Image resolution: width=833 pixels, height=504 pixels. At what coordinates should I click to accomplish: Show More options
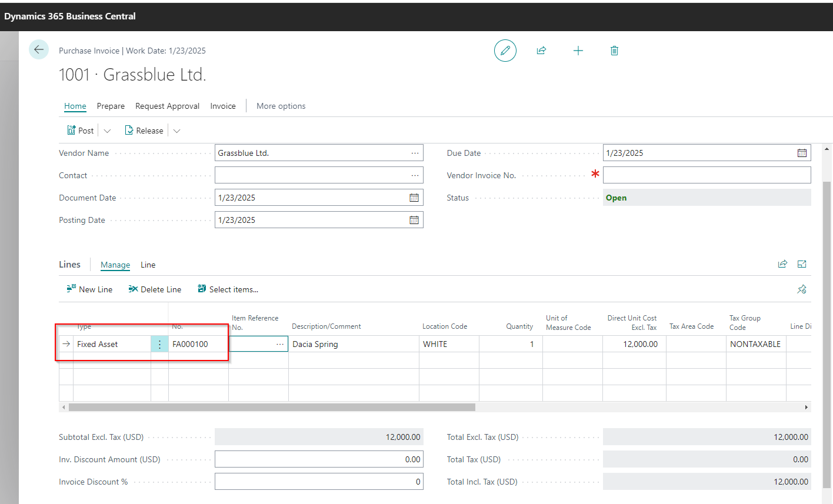point(281,106)
